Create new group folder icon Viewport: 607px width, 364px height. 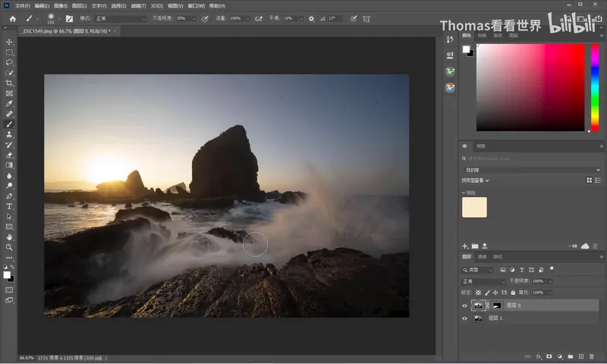point(571,356)
